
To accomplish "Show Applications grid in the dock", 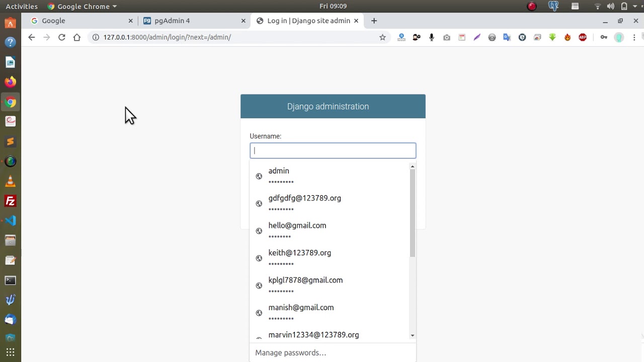I will 10,352.
